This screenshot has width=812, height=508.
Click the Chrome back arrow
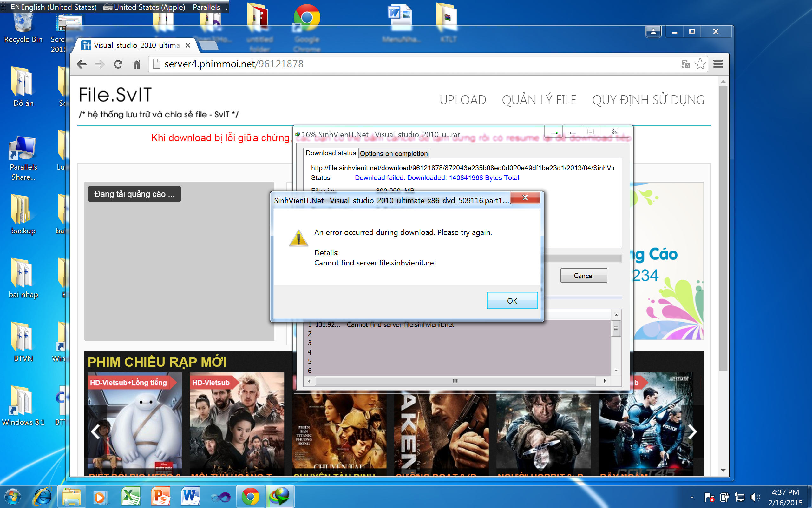click(82, 64)
